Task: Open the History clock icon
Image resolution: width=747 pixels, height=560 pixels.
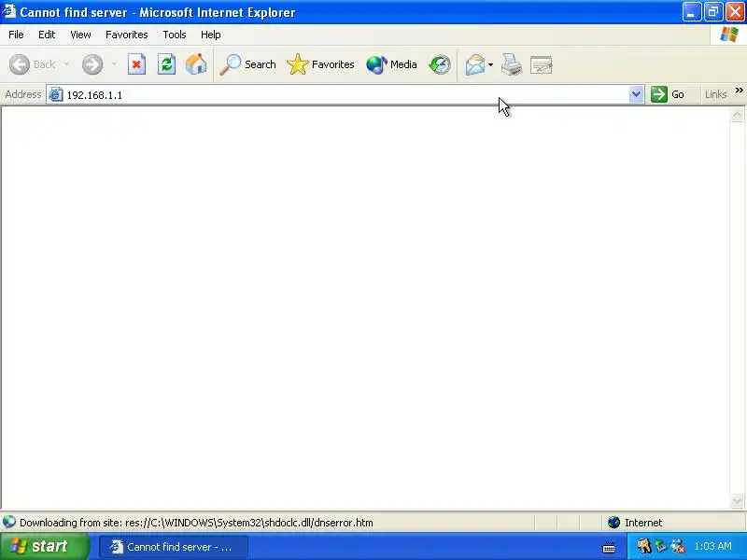Action: pos(439,64)
